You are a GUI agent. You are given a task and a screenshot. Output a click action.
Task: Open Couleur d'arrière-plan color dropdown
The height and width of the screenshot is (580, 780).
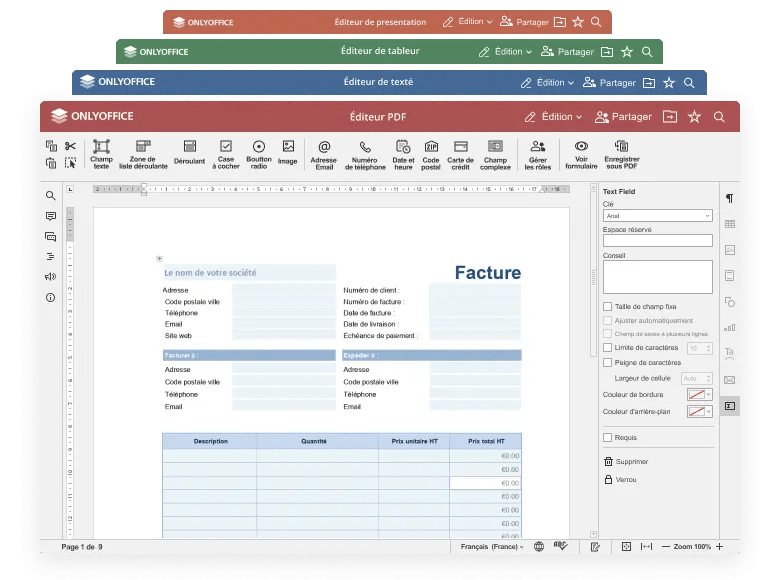(x=699, y=411)
